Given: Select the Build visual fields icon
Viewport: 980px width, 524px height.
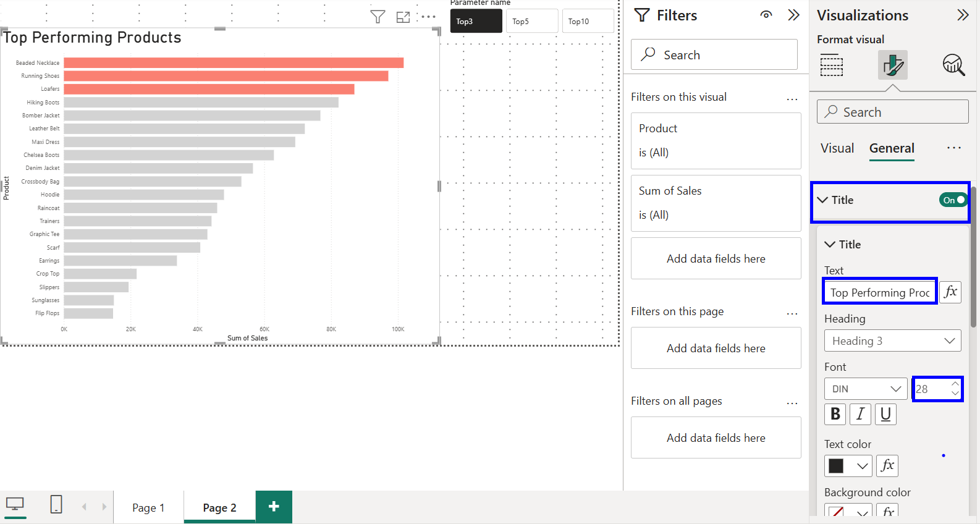Looking at the screenshot, I should point(832,65).
